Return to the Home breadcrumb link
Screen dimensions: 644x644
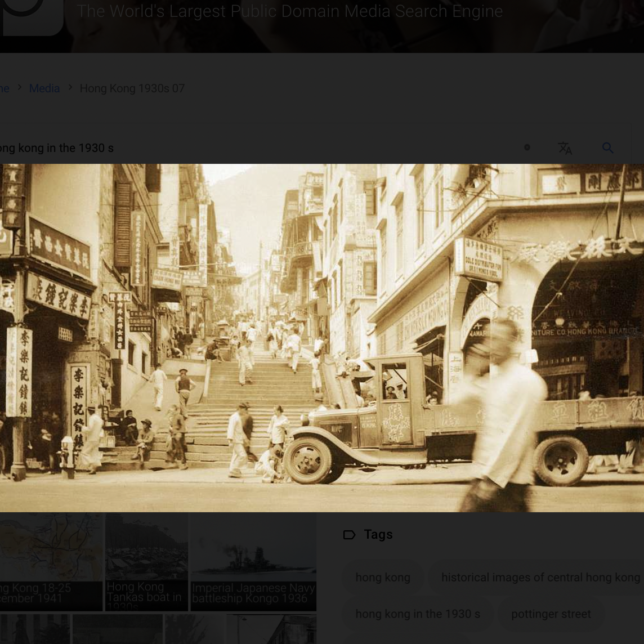[5, 88]
